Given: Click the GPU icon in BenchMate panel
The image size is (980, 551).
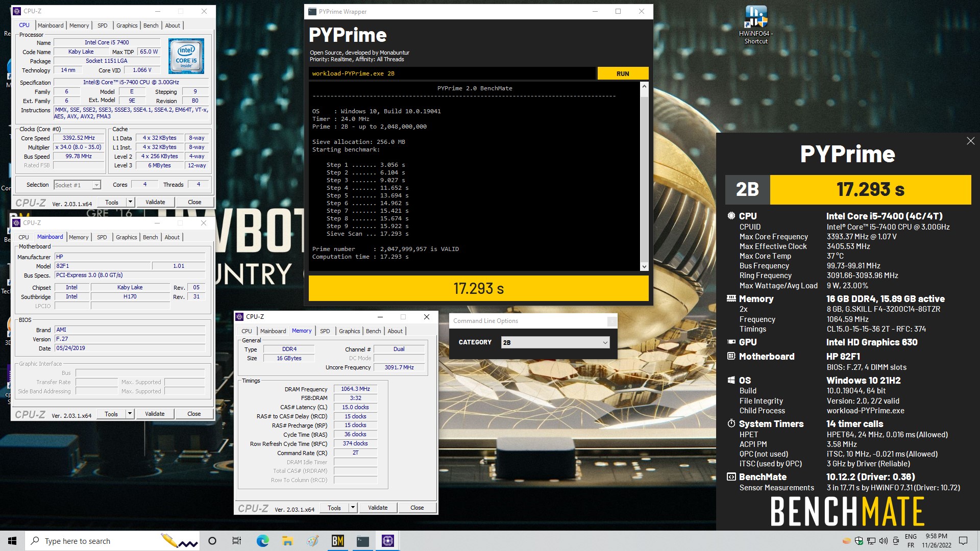Looking at the screenshot, I should 731,342.
